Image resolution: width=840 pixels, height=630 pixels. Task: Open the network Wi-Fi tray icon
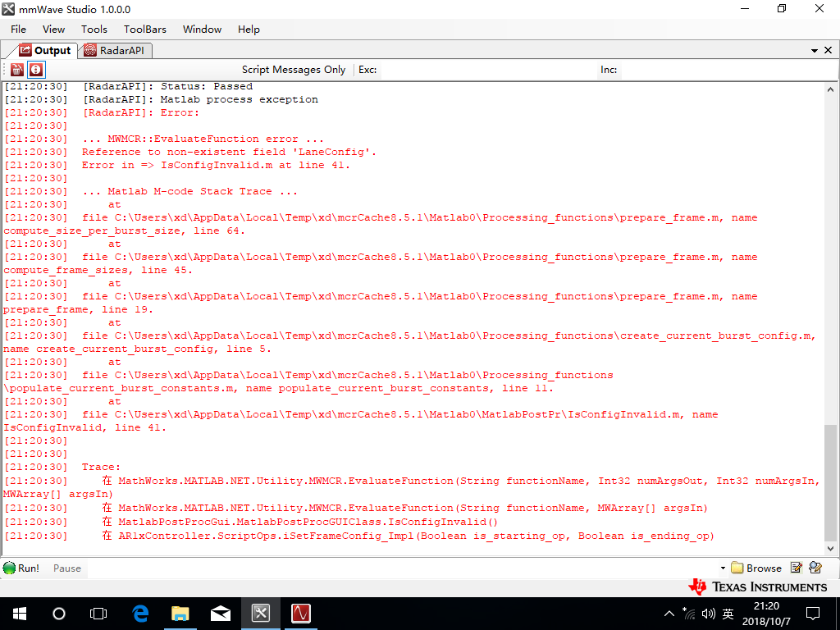689,614
